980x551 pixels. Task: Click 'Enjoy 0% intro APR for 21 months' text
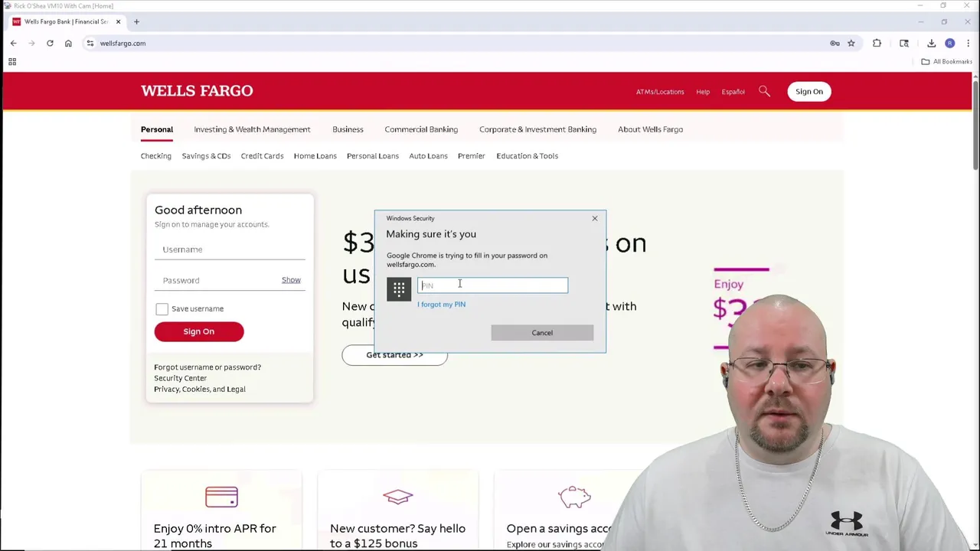tap(215, 536)
